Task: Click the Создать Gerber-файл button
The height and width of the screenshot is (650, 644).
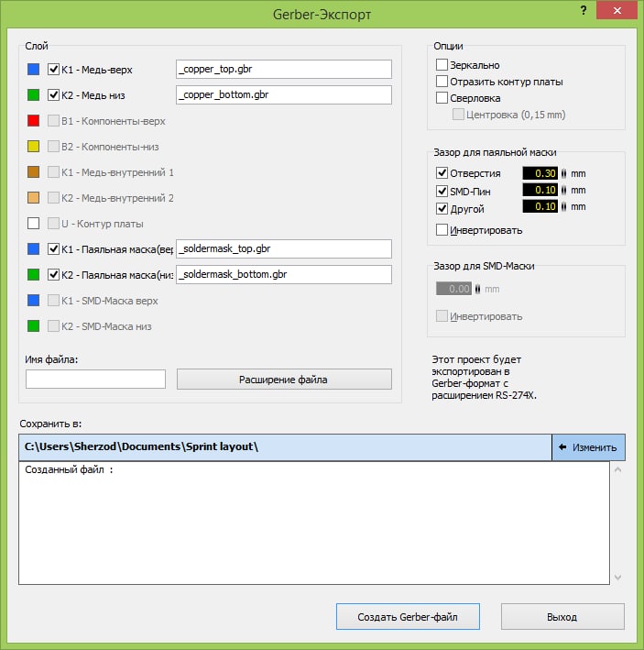Action: 408,617
